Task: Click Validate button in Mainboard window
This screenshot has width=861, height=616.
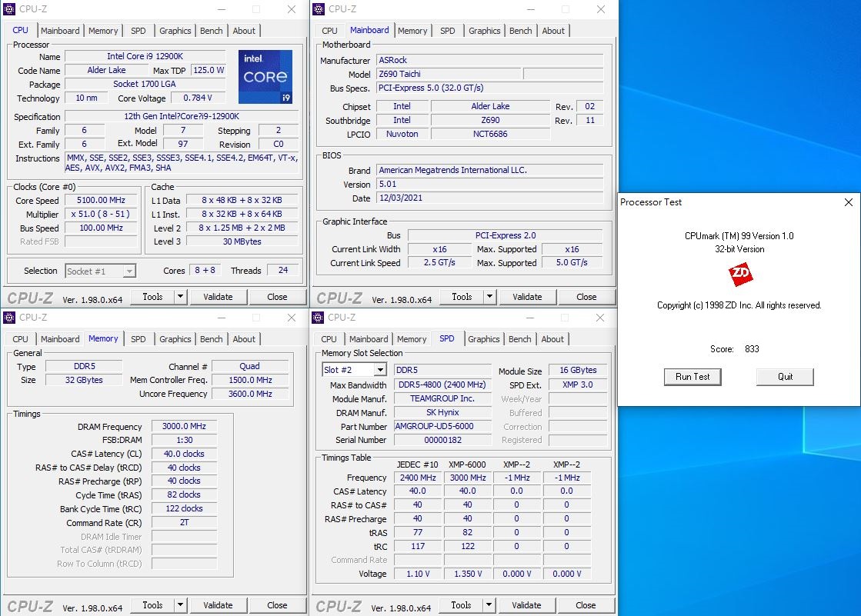Action: 527,297
